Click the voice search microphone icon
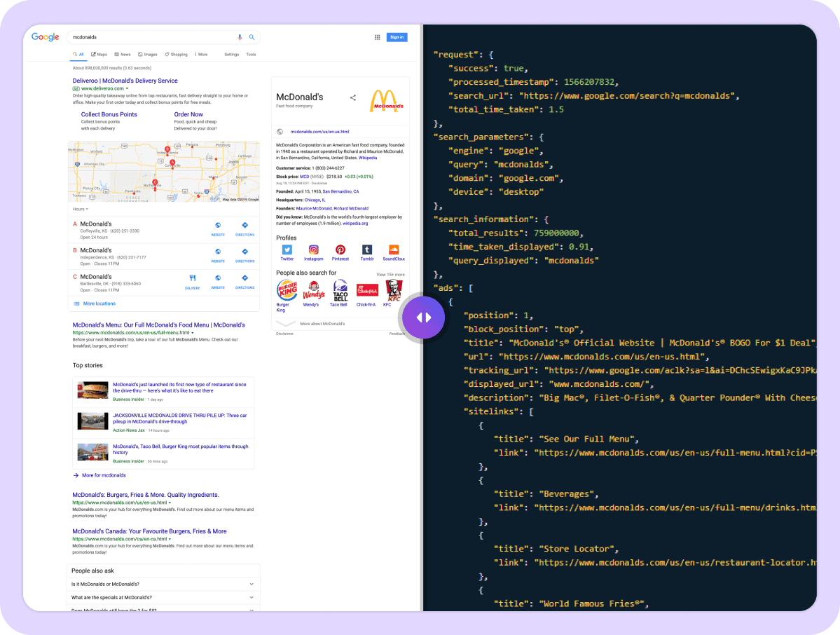 (x=240, y=37)
